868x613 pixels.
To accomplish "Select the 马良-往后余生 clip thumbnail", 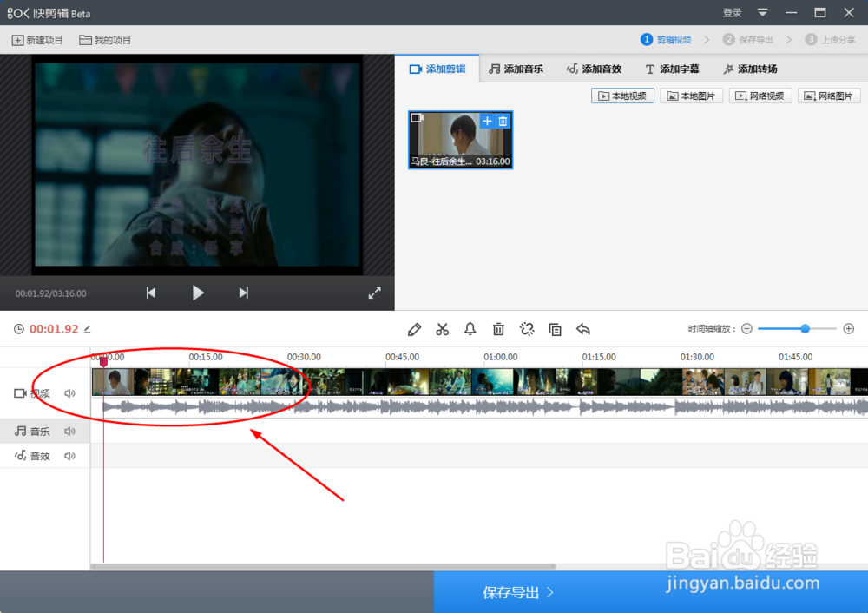I will point(461,140).
